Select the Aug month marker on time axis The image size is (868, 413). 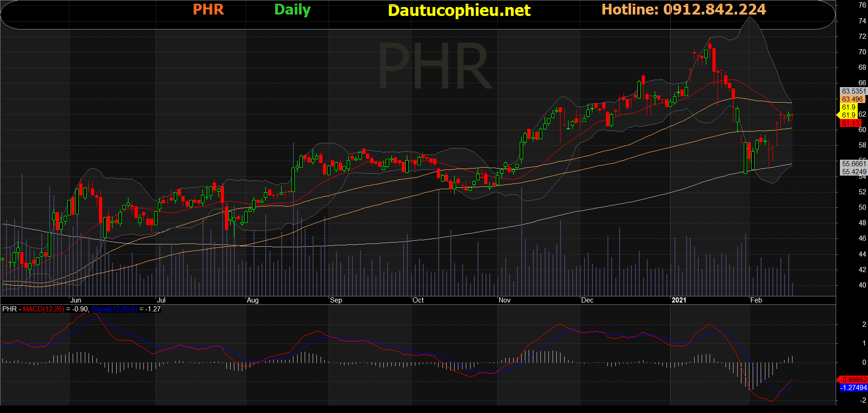253,300
